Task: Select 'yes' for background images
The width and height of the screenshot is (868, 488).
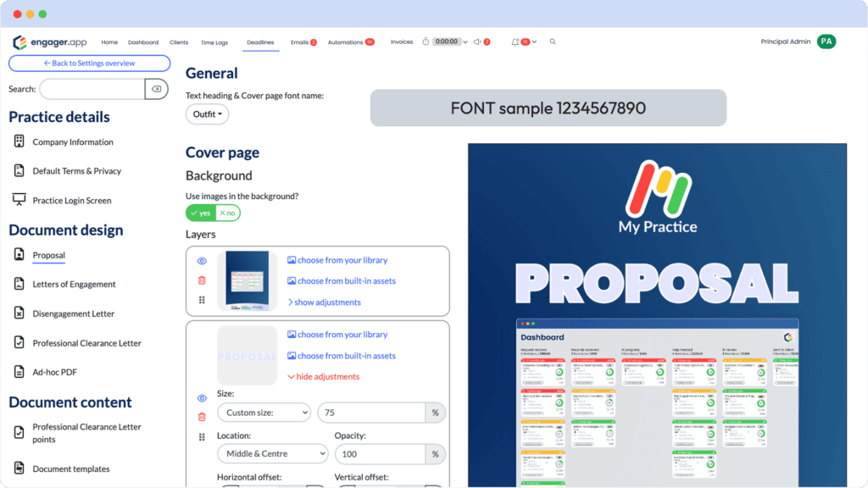Action: pyautogui.click(x=201, y=213)
